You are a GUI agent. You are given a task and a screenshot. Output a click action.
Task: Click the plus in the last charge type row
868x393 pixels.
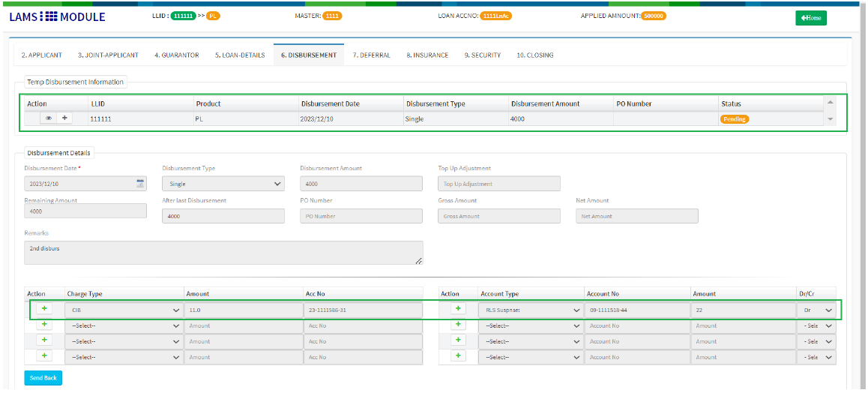point(43,356)
